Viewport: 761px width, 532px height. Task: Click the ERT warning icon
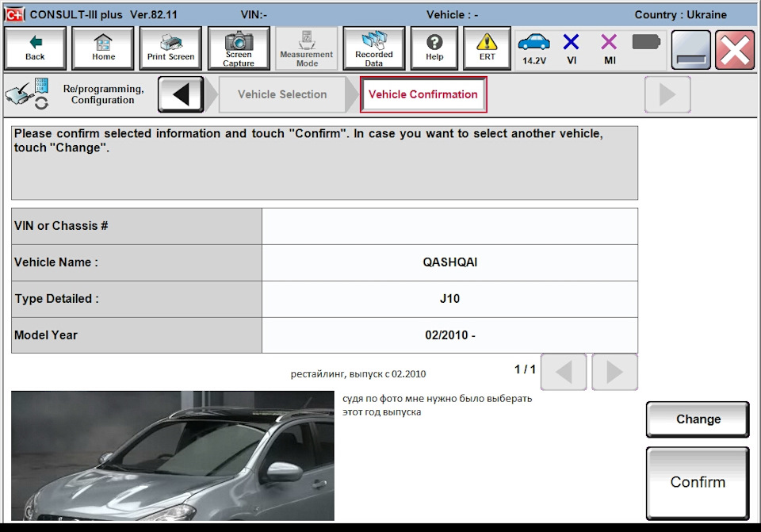[487, 48]
